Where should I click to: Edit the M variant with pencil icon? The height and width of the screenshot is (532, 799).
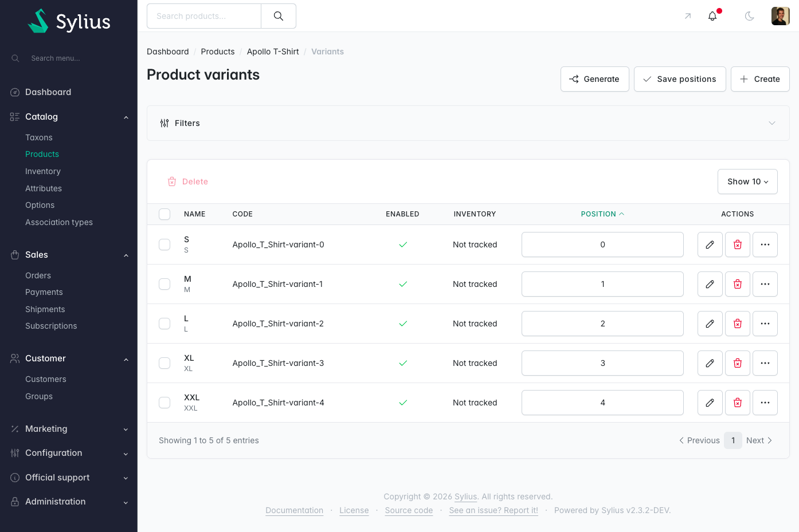click(x=710, y=284)
